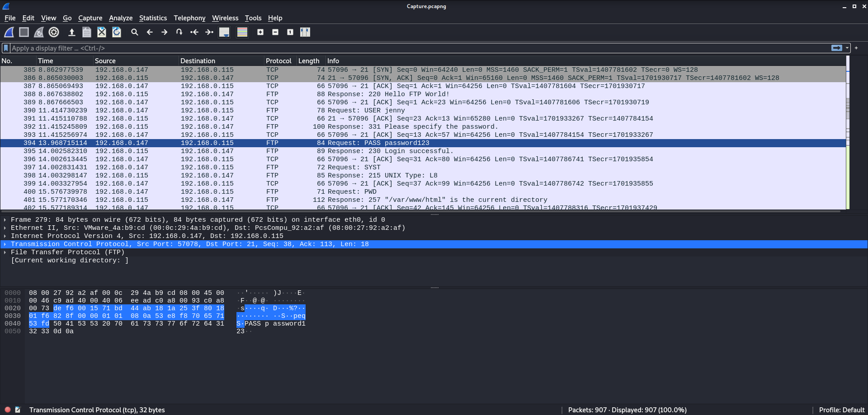Close this capture file
This screenshot has height=415, width=868.
[102, 32]
